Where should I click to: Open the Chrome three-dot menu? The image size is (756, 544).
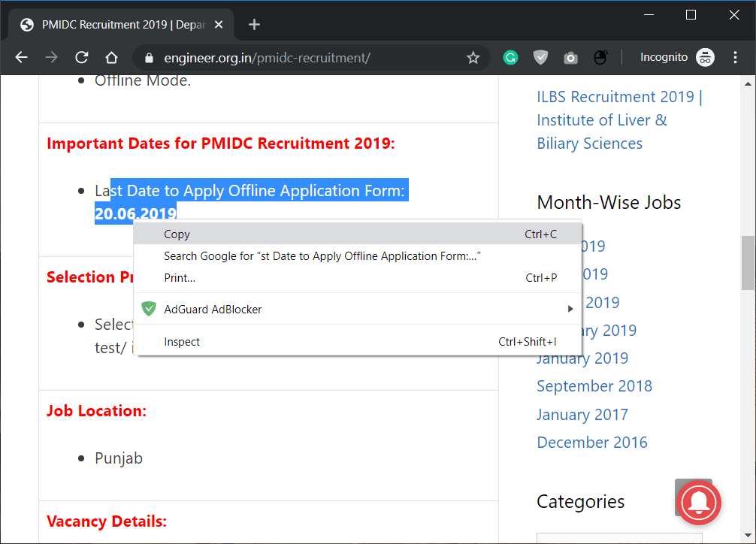[x=735, y=57]
